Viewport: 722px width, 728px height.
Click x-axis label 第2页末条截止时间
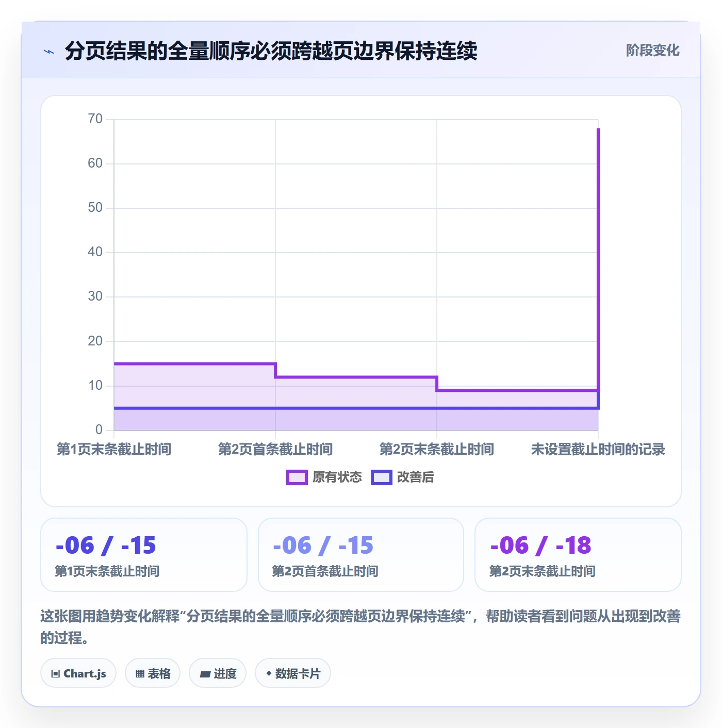[437, 450]
